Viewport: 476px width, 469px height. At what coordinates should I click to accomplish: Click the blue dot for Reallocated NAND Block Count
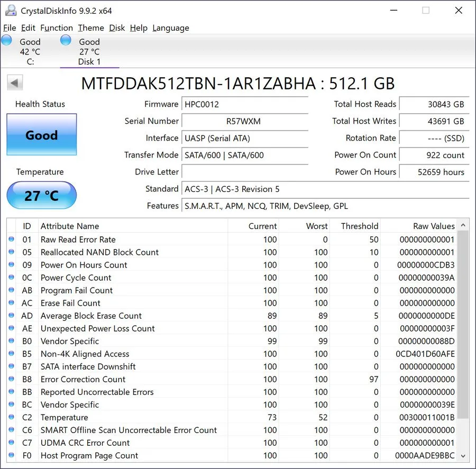11,252
